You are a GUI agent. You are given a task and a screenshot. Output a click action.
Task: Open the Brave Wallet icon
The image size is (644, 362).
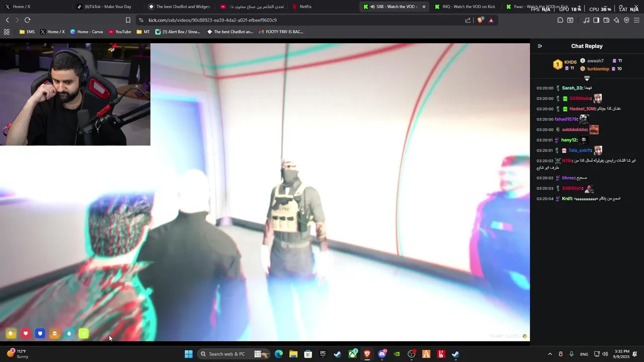(x=606, y=20)
